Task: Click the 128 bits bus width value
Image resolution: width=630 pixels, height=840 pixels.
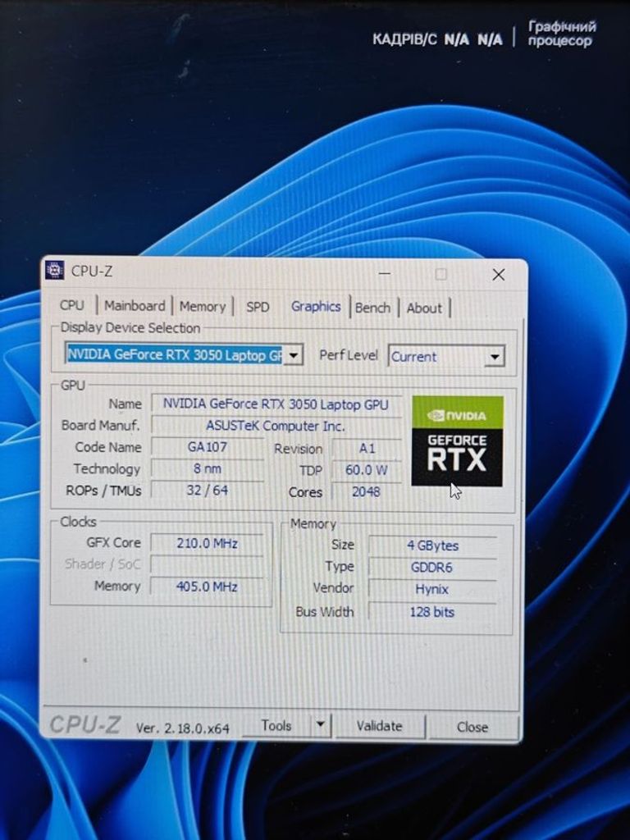Action: click(433, 612)
